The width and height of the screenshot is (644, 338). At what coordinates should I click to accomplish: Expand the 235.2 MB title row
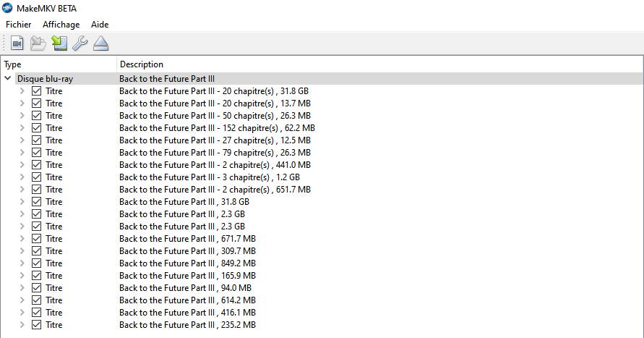(22, 325)
